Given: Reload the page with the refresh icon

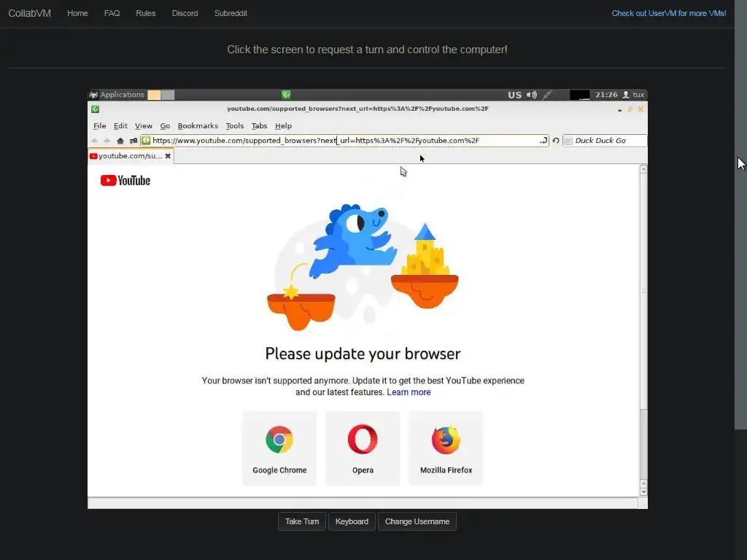Looking at the screenshot, I should [555, 141].
